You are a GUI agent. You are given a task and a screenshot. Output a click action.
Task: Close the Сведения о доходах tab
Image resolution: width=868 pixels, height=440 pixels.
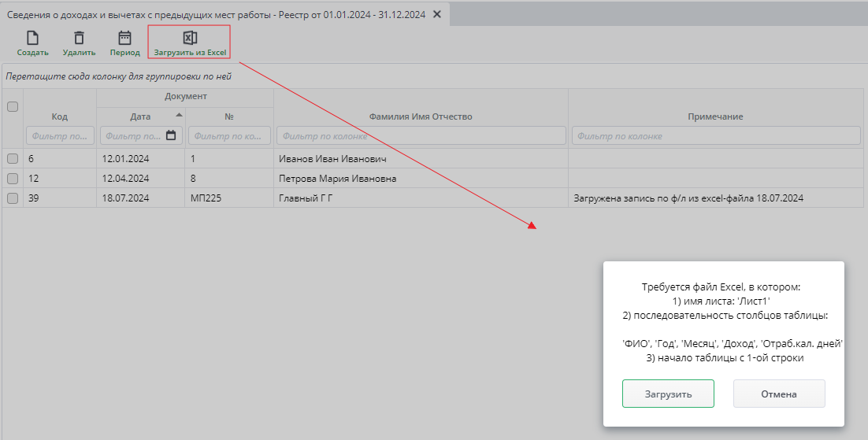pyautogui.click(x=437, y=14)
